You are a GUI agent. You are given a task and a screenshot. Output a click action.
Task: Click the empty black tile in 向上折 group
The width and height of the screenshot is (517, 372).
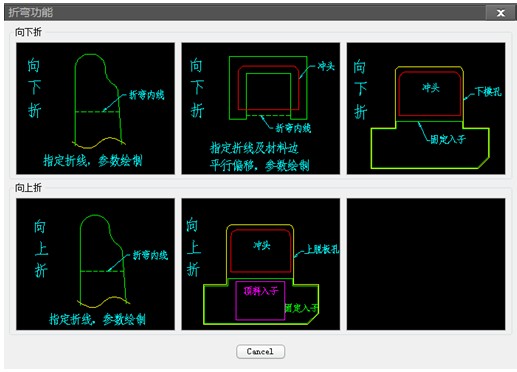(426, 264)
